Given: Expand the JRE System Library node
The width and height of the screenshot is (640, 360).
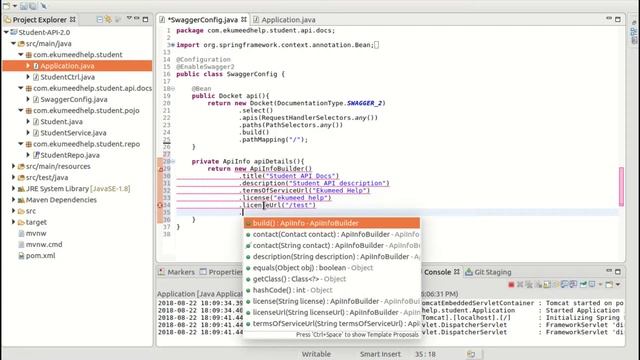Looking at the screenshot, I should (13, 189).
